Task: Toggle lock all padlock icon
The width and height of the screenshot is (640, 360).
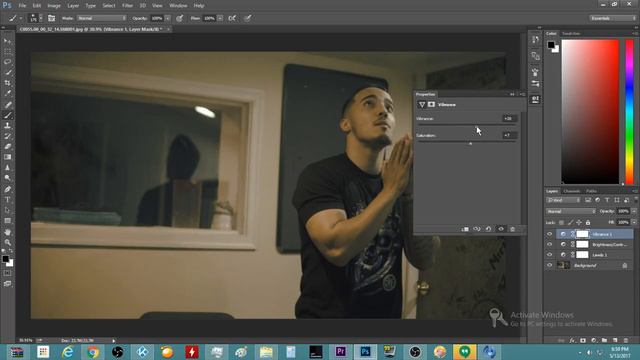Action: [x=588, y=222]
